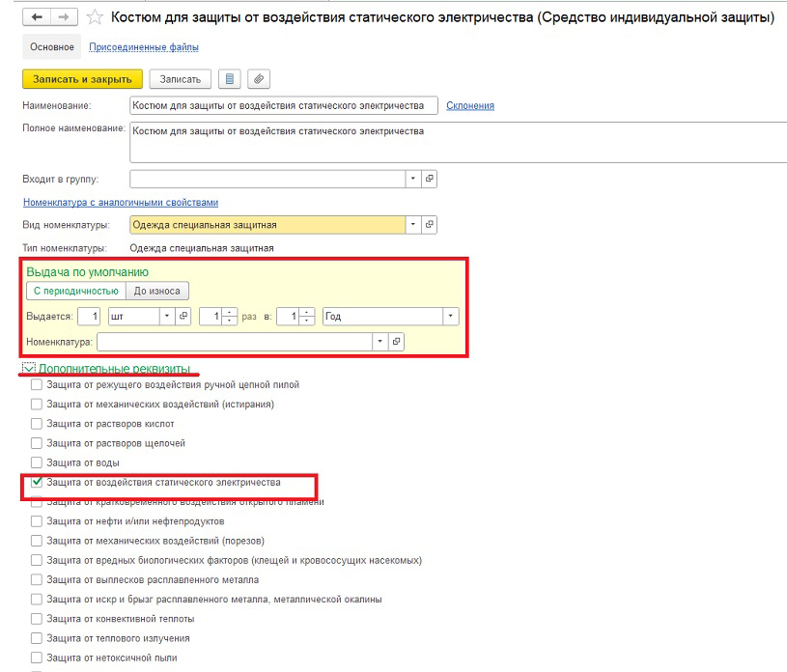Open selected item in Входит в группу field
The height and width of the screenshot is (672, 787).
pyautogui.click(x=430, y=180)
